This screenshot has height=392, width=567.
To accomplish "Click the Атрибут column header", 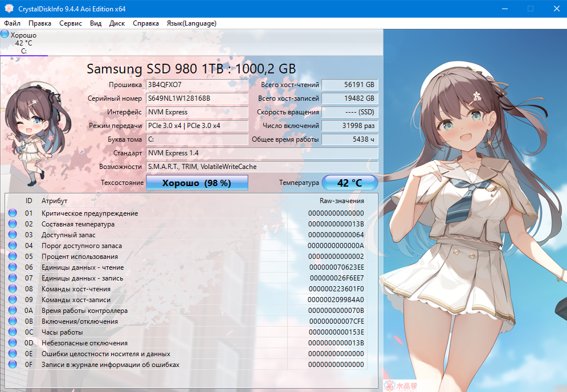I will [x=54, y=201].
